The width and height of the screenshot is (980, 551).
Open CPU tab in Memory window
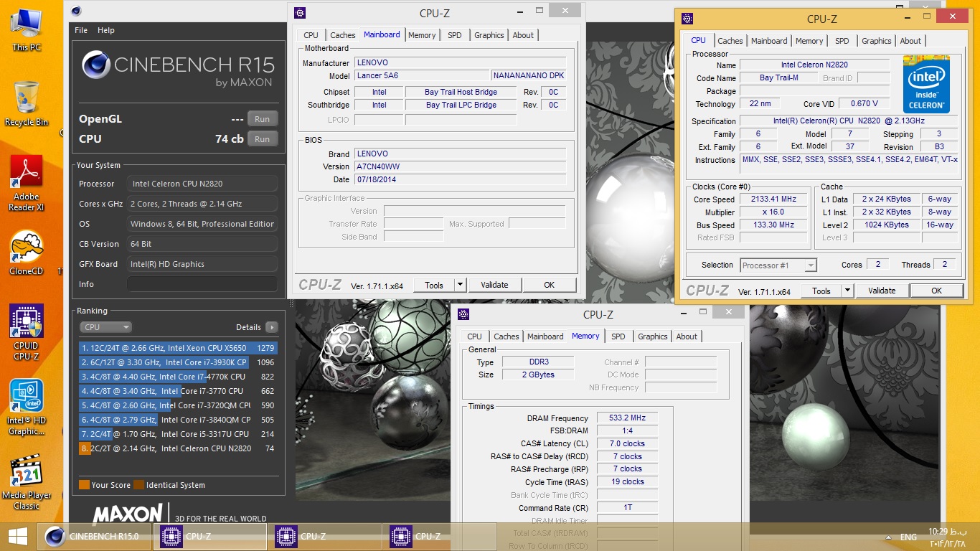click(x=474, y=336)
